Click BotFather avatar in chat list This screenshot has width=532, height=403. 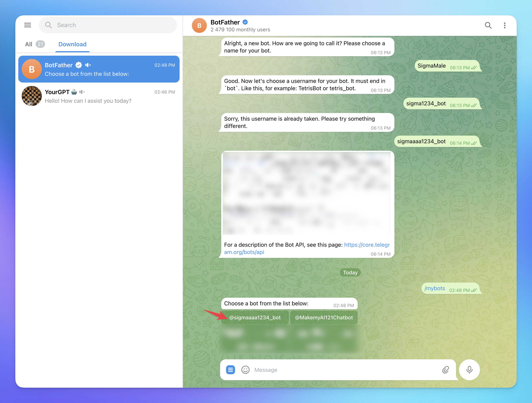tap(32, 69)
